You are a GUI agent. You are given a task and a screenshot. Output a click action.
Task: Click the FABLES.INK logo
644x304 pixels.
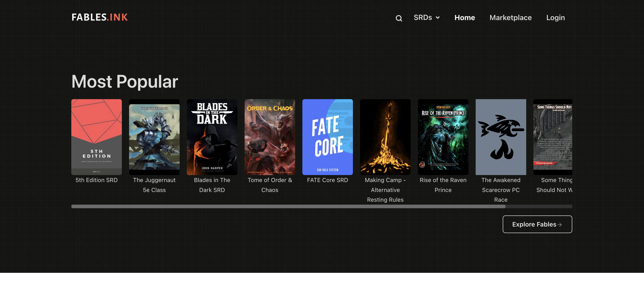click(100, 17)
